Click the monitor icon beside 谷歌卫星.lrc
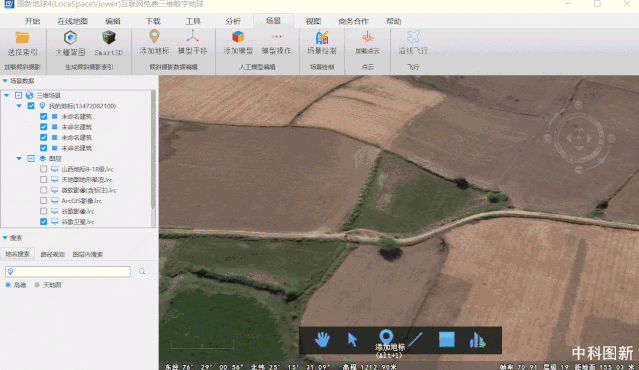 tap(55, 222)
